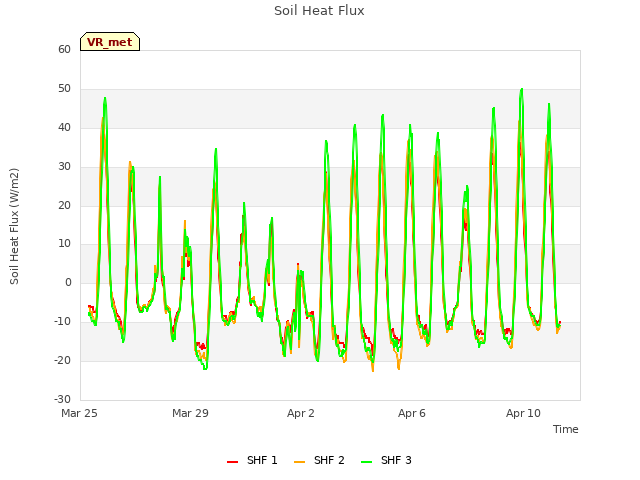Click the Apr 2 x-axis label
This screenshot has width=640, height=480.
point(301,413)
